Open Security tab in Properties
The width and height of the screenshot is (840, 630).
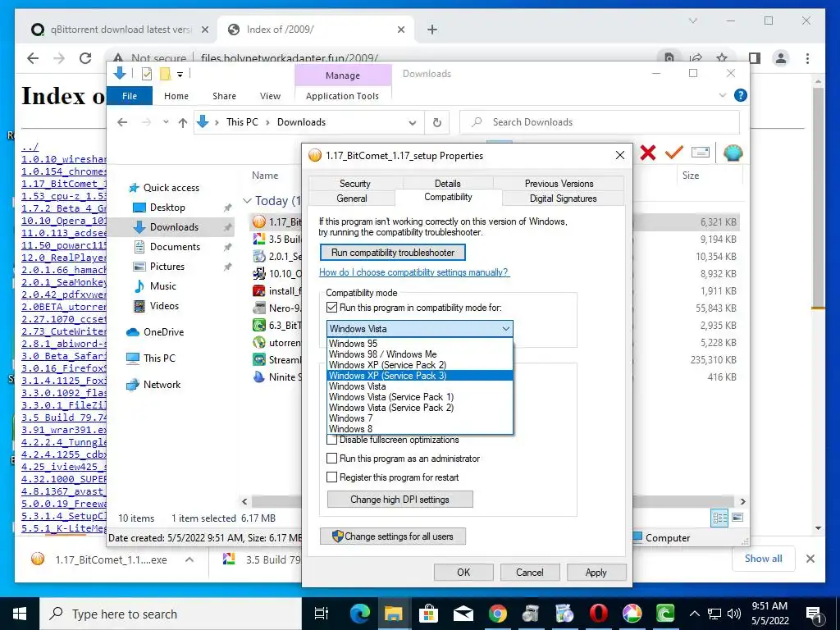click(x=354, y=184)
